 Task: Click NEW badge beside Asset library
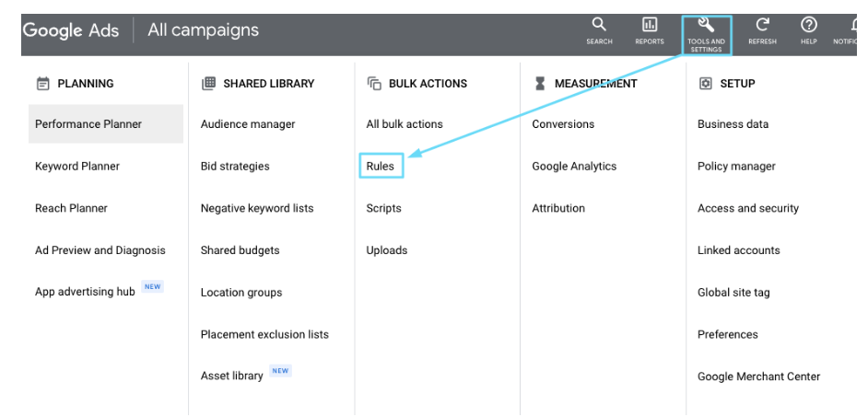tap(280, 371)
